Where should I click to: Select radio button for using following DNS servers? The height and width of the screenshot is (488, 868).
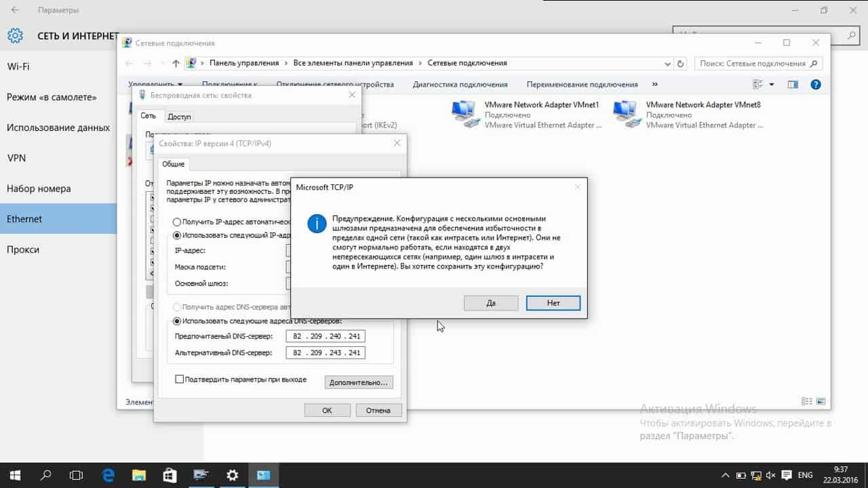click(178, 321)
